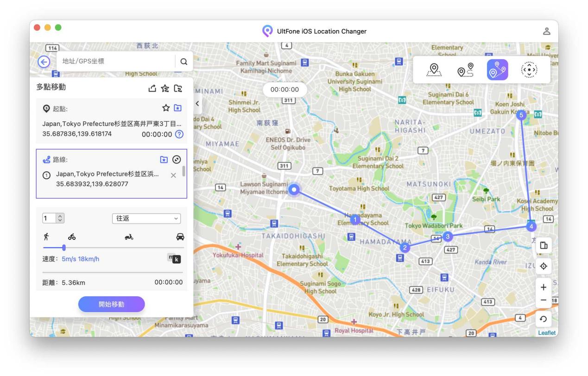The width and height of the screenshot is (588, 376).
Task: Select the car speed preset
Action: coord(180,237)
